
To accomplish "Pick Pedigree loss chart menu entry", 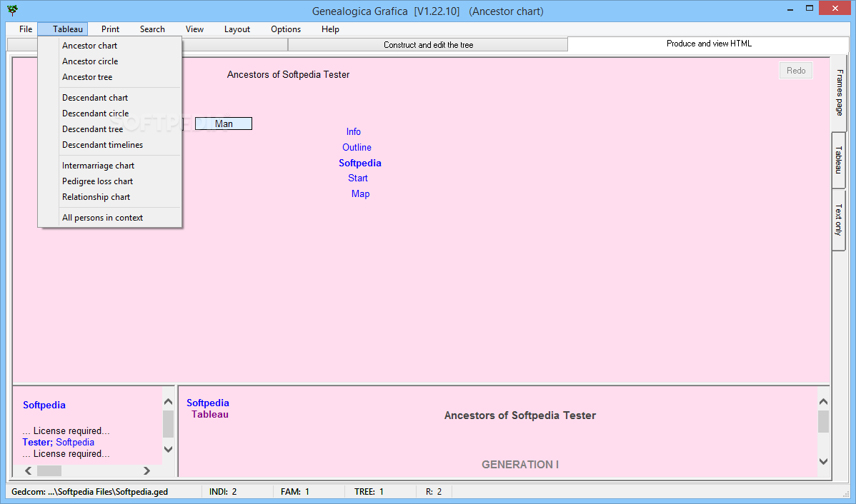I will tap(110, 181).
